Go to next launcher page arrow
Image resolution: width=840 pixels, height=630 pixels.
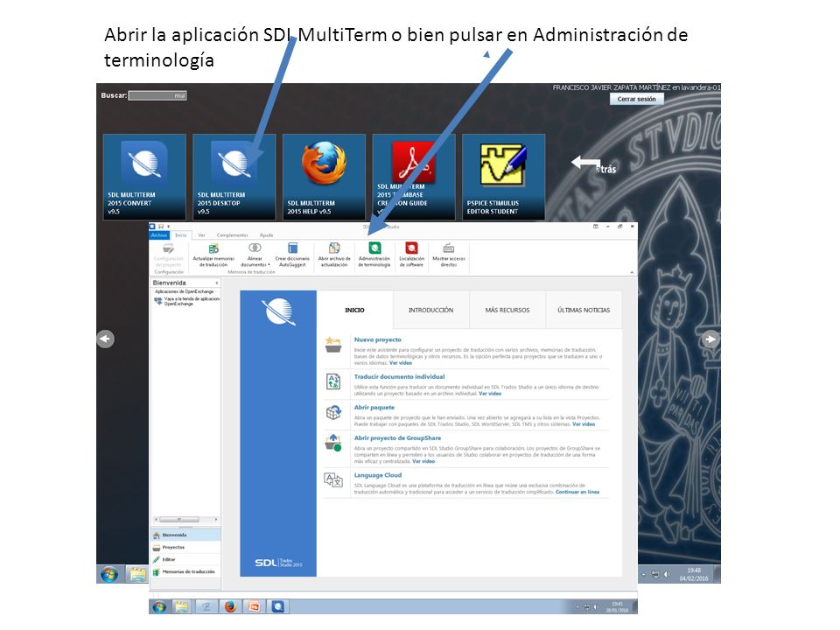click(x=710, y=339)
